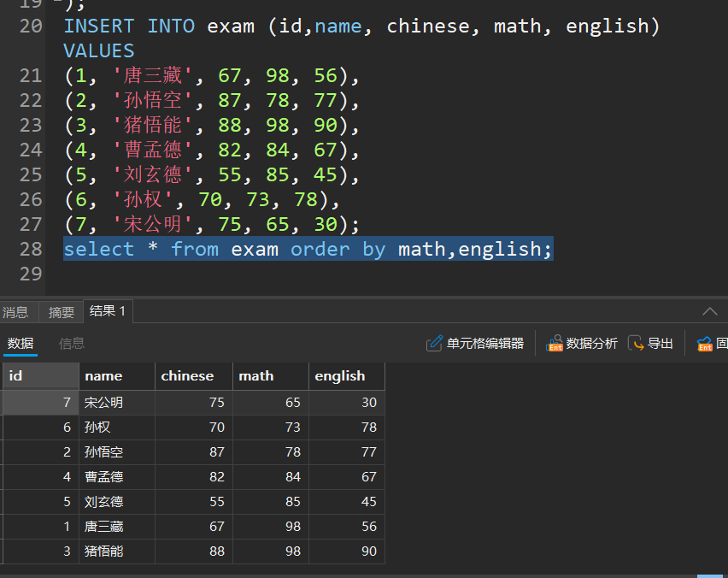The image size is (728, 578).
Task: Switch to the 数据 sub-tab
Action: click(x=21, y=344)
